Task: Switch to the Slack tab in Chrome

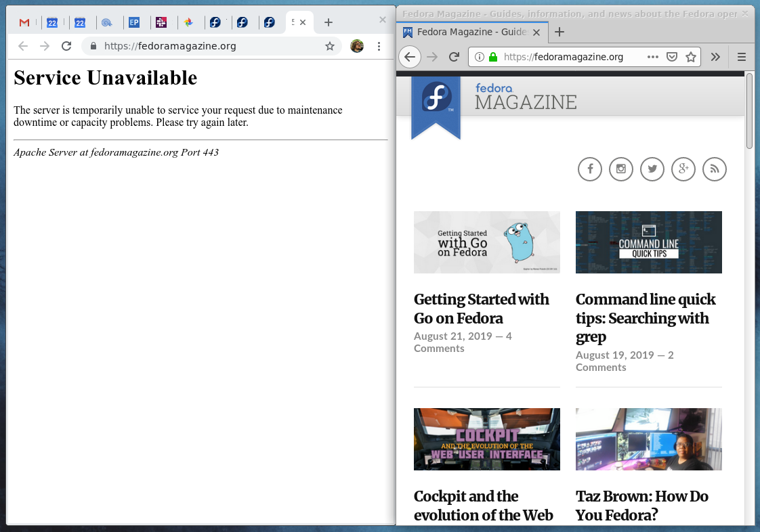Action: point(161,22)
